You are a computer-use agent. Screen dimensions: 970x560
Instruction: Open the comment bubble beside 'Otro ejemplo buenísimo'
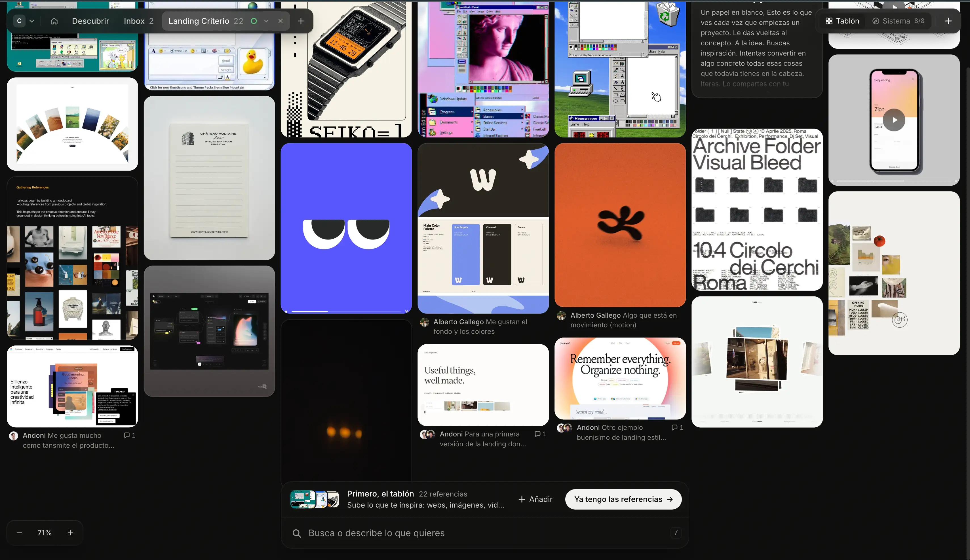tap(677, 427)
